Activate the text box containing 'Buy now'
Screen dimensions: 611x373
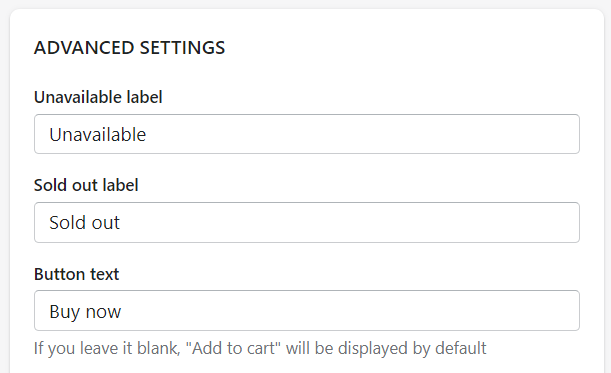(307, 311)
